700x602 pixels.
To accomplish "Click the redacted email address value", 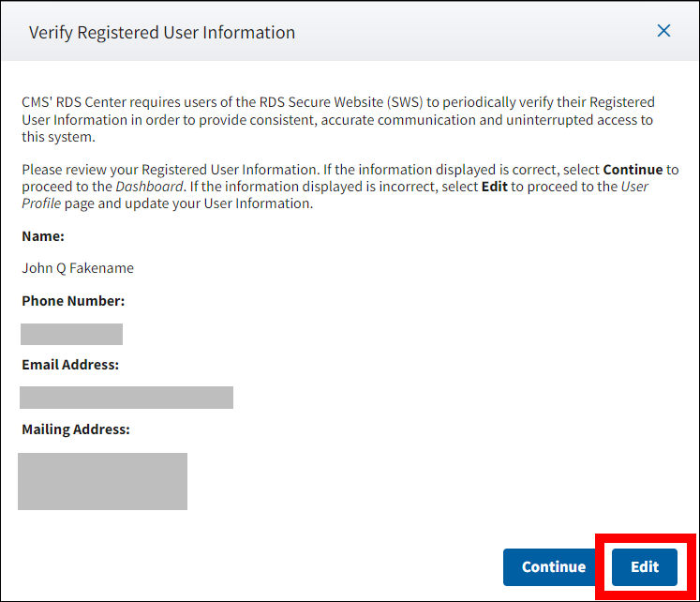I will point(127,398).
